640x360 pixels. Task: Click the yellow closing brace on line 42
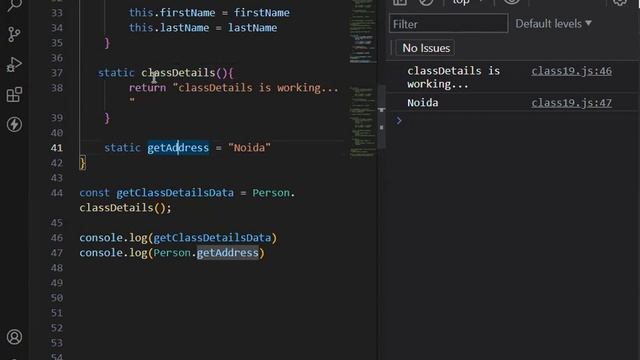82,163
